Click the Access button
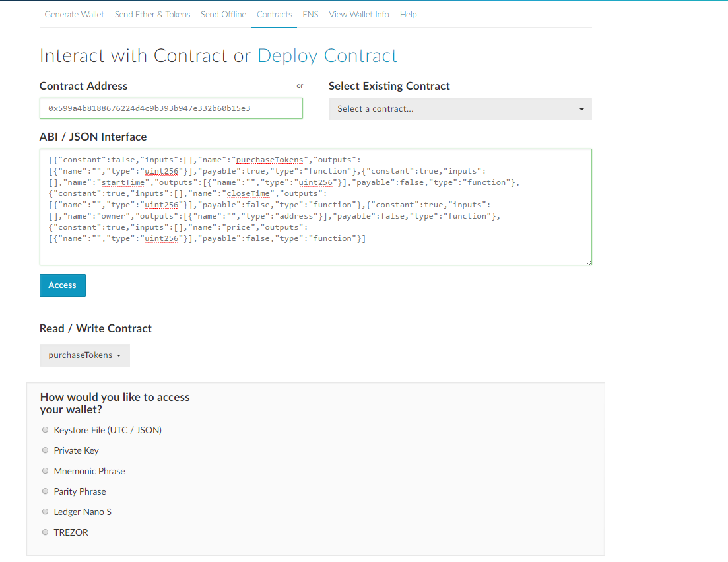The height and width of the screenshot is (562, 728). 63,285
